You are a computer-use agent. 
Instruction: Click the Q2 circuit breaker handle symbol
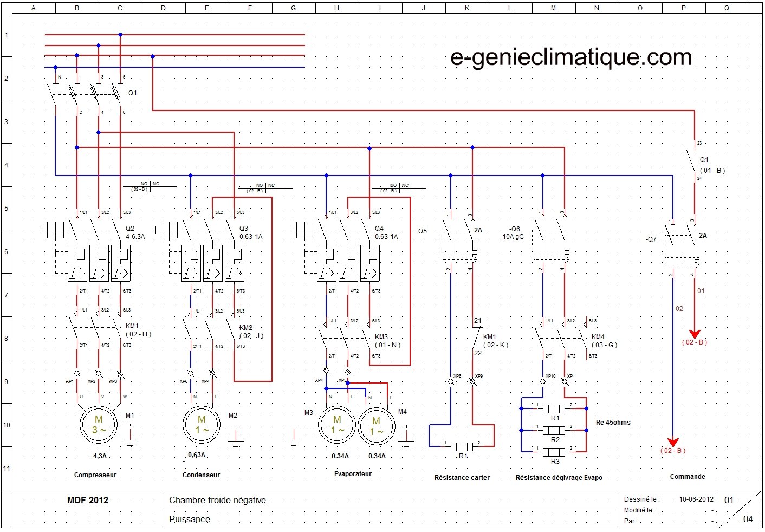[x=55, y=230]
